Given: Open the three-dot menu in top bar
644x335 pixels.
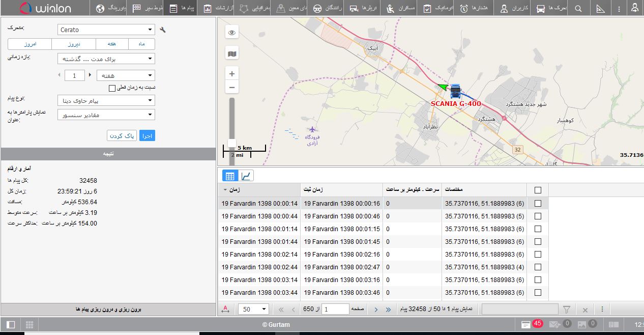Looking at the screenshot, I should pos(618,9).
